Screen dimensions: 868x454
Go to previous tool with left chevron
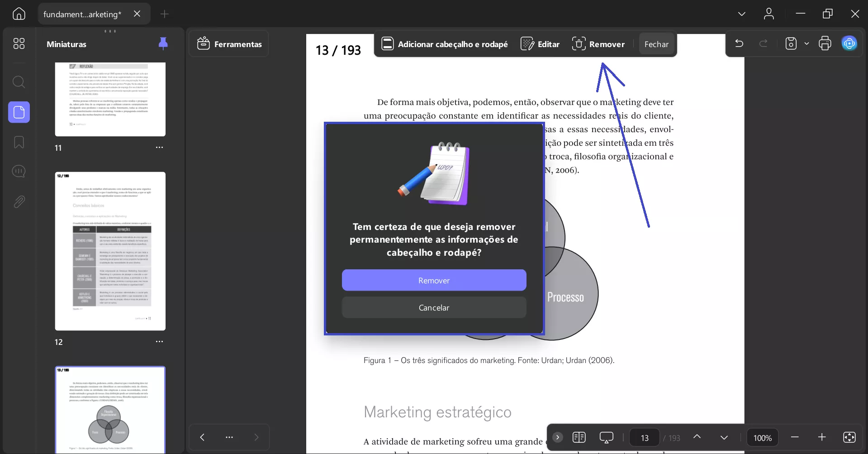tap(202, 437)
